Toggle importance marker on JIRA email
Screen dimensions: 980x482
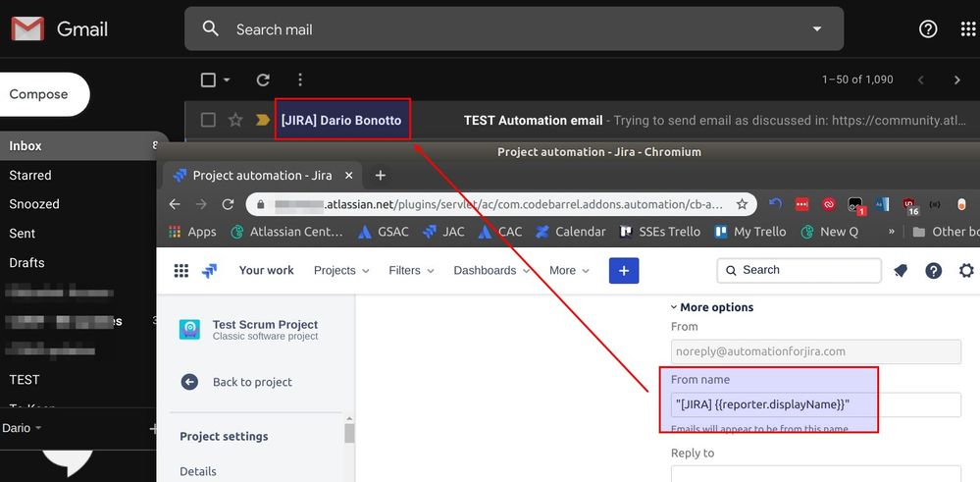click(x=263, y=120)
